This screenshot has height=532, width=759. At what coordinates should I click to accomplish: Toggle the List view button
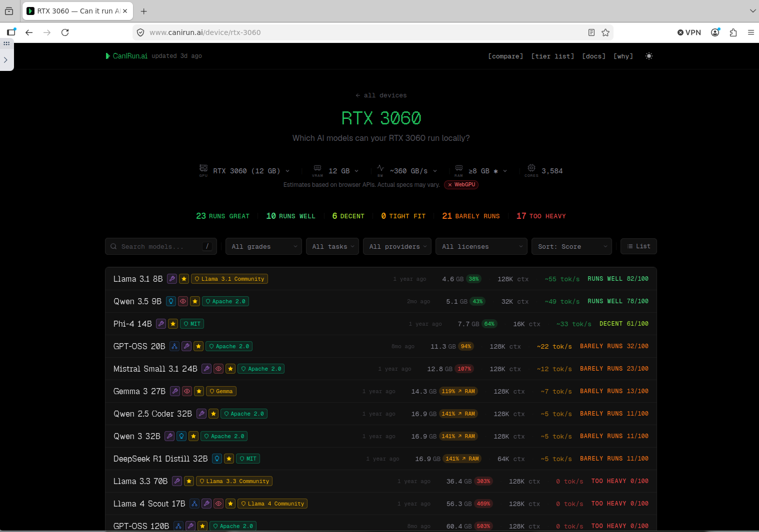point(638,246)
